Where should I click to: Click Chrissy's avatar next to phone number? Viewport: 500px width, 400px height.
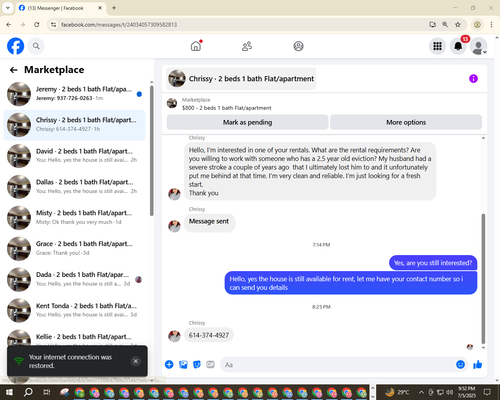coord(174,336)
